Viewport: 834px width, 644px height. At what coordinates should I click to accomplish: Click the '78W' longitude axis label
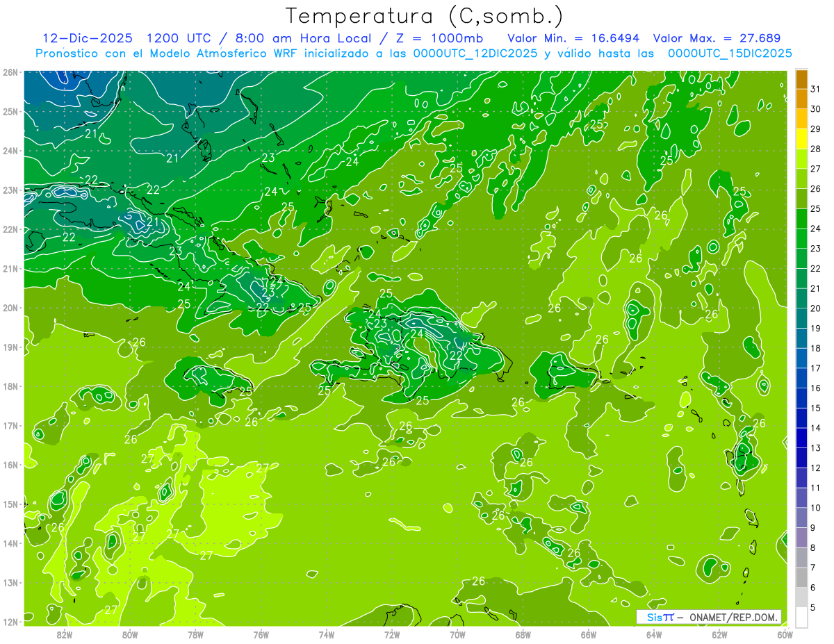tap(195, 634)
